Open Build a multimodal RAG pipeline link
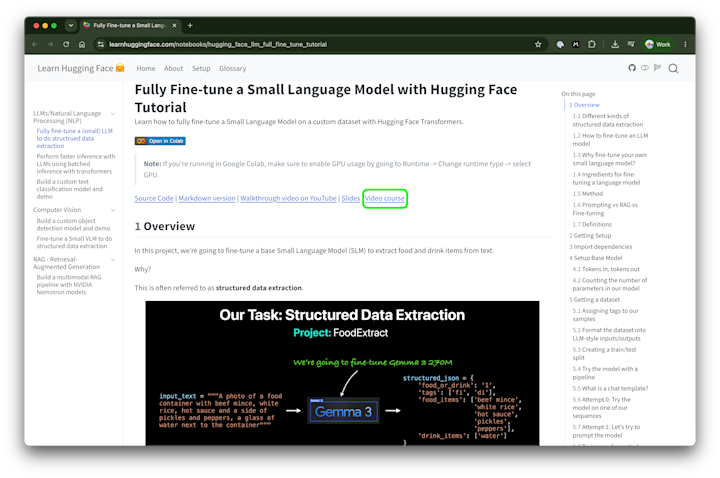This screenshot has height=478, width=720. pos(69,285)
